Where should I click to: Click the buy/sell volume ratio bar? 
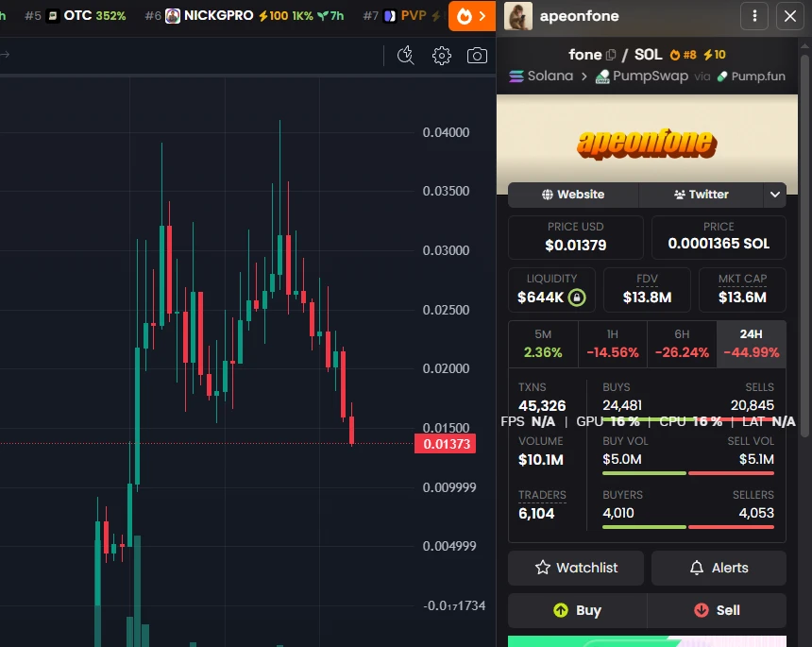coord(688,473)
